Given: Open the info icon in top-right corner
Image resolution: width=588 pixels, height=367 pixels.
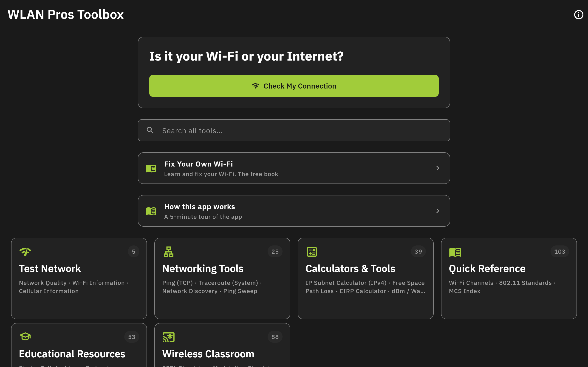Looking at the screenshot, I should (579, 15).
